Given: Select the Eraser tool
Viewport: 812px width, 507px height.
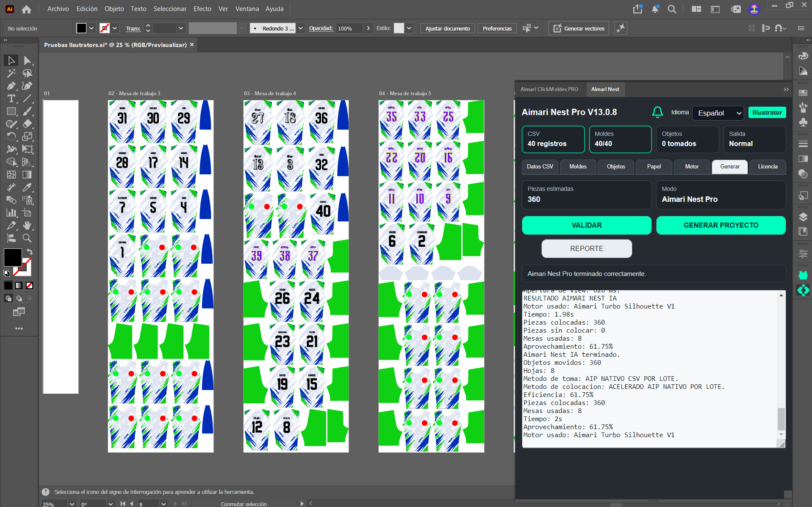Looking at the screenshot, I should (x=28, y=124).
